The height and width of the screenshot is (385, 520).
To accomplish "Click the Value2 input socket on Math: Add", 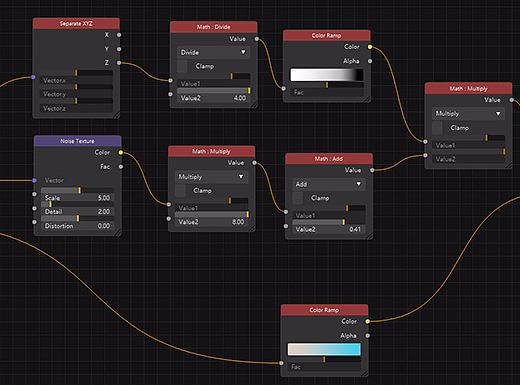I will pyautogui.click(x=286, y=226).
